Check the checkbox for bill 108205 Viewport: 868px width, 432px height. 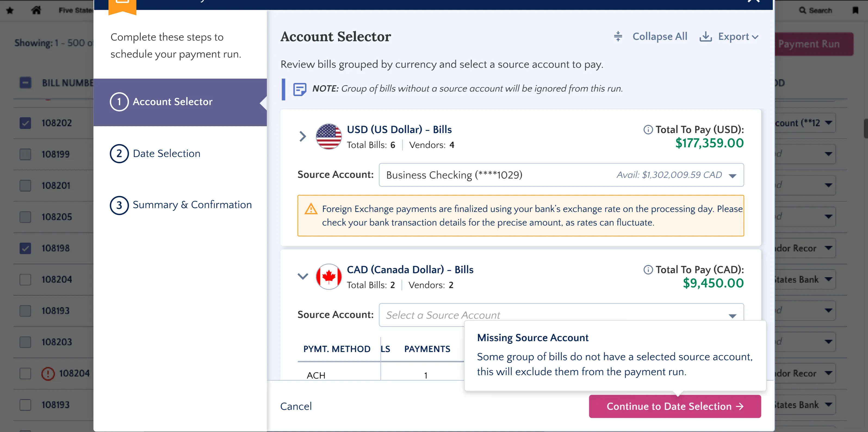[25, 217]
